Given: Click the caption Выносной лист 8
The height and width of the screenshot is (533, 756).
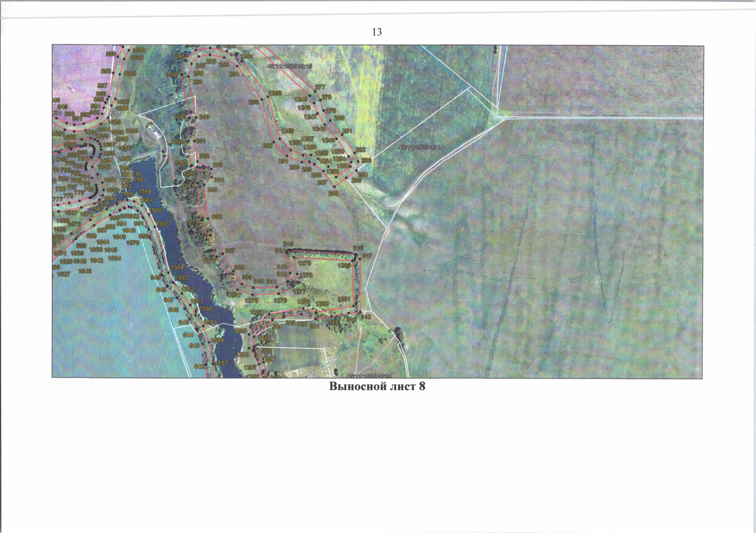Looking at the screenshot, I should coord(377,386).
